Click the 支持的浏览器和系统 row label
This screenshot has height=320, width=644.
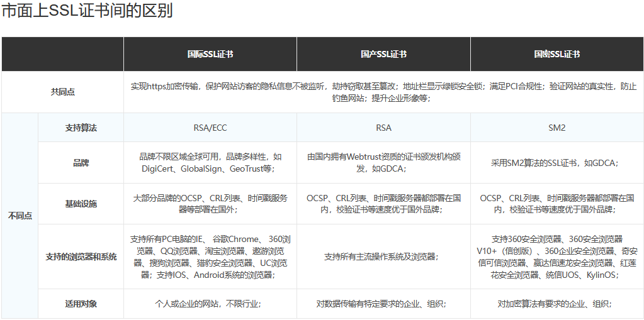81,257
